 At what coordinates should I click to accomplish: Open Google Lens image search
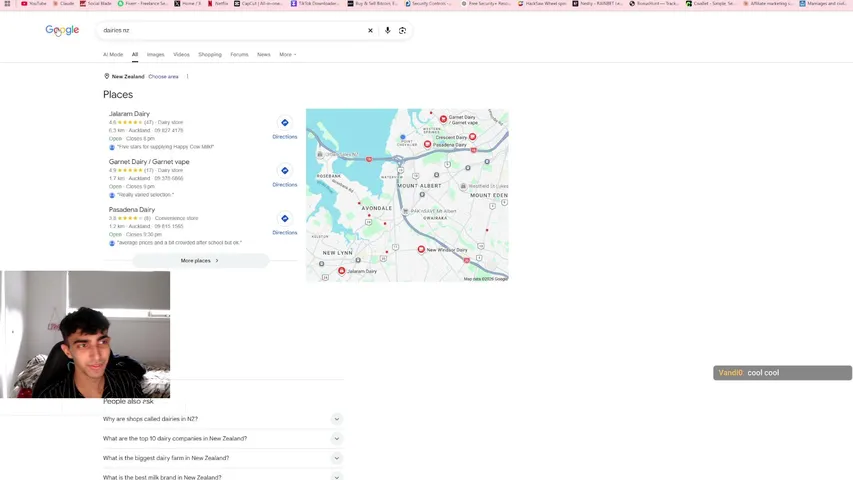click(403, 30)
